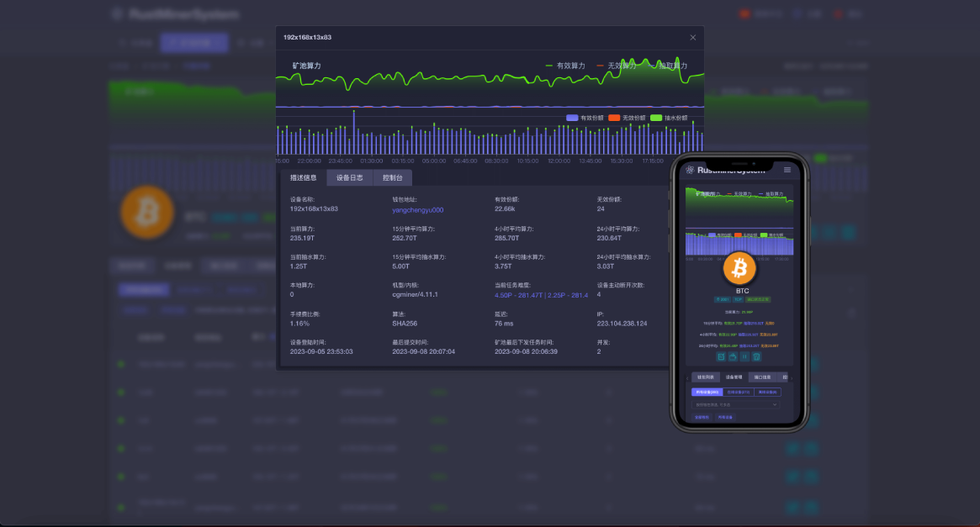The height and width of the screenshot is (527, 980).
Task: Click the 当前任务难度 value link
Action: tap(541, 295)
